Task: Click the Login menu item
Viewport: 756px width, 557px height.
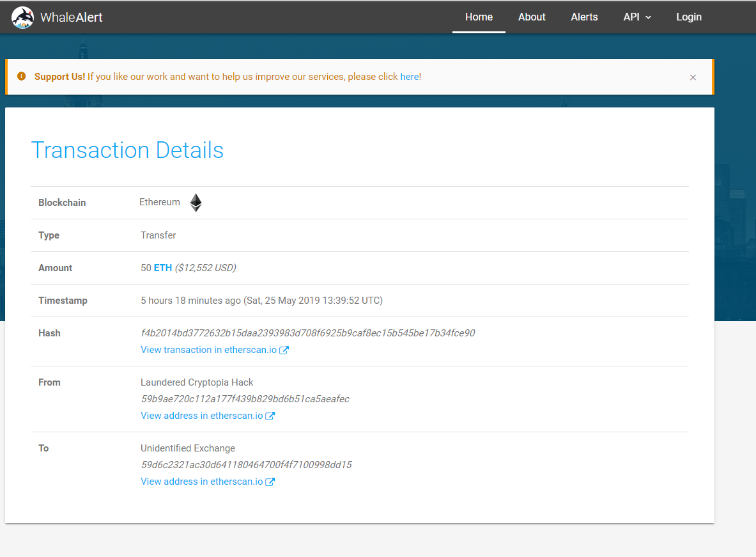Action: tap(688, 17)
